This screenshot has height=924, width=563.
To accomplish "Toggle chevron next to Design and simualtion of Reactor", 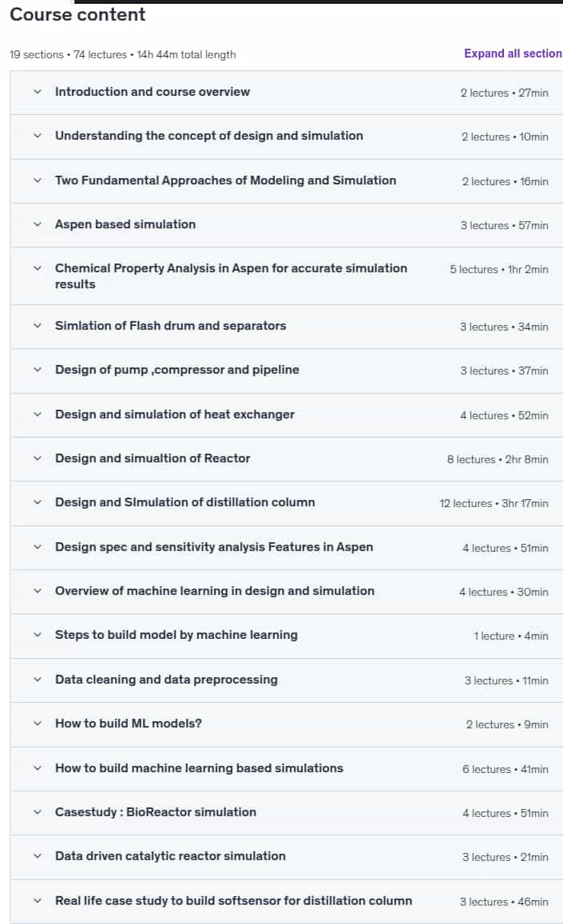I will point(38,458).
